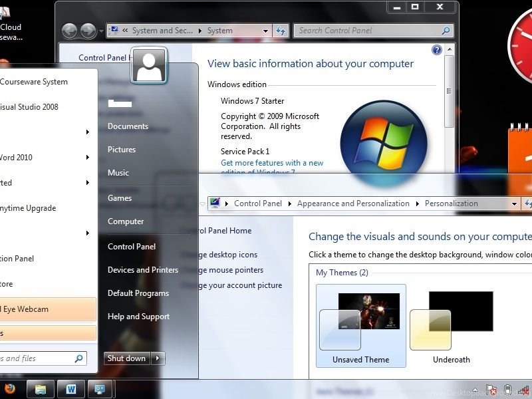The width and height of the screenshot is (532, 399).
Task: Click the magnifier in Search Control Panel box
Action: click(x=446, y=31)
